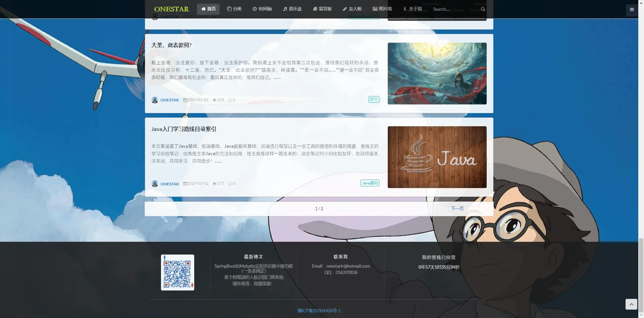This screenshot has width=644, height=318.
Task: Open the 赣ICP备20004408号-1 record link
Action: tap(319, 311)
